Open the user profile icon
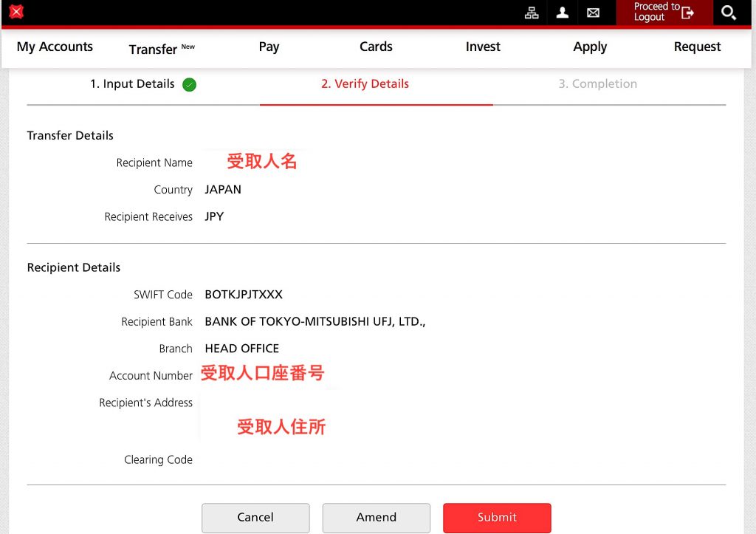The image size is (756, 534). coord(562,13)
